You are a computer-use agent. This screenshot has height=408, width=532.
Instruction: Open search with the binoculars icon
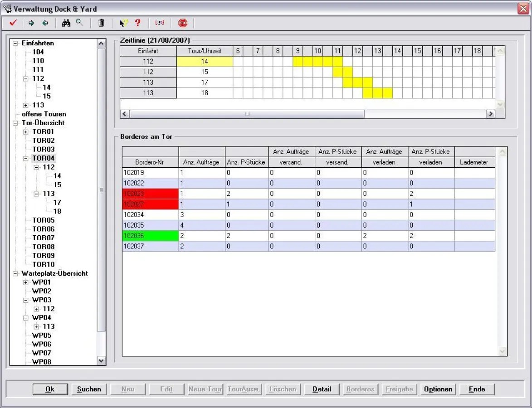tap(66, 23)
